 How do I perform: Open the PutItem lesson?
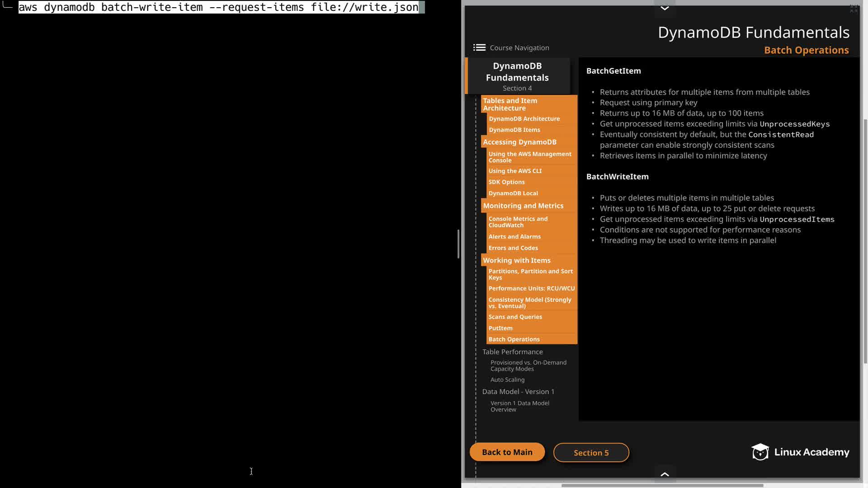pyautogui.click(x=500, y=328)
